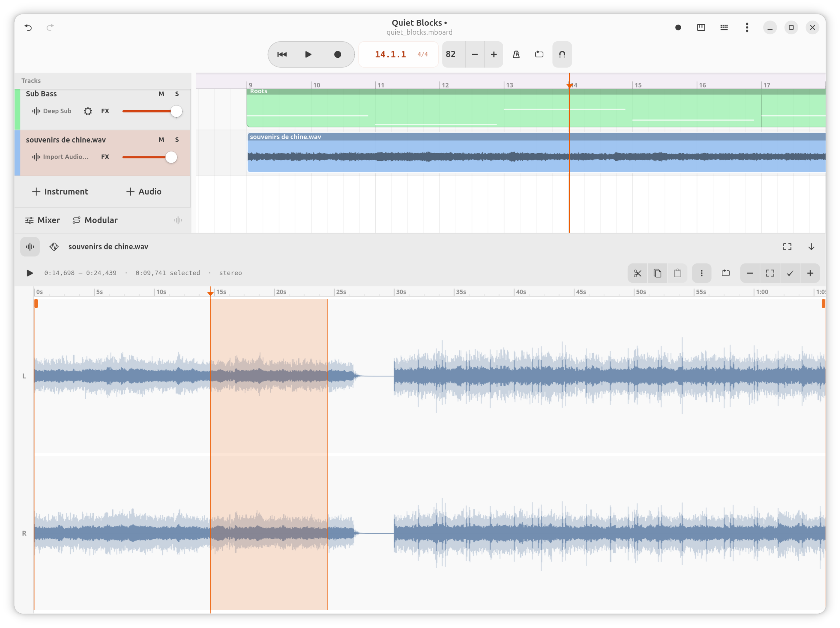This screenshot has width=840, height=628.
Task: Add a new Audio track
Action: (144, 191)
